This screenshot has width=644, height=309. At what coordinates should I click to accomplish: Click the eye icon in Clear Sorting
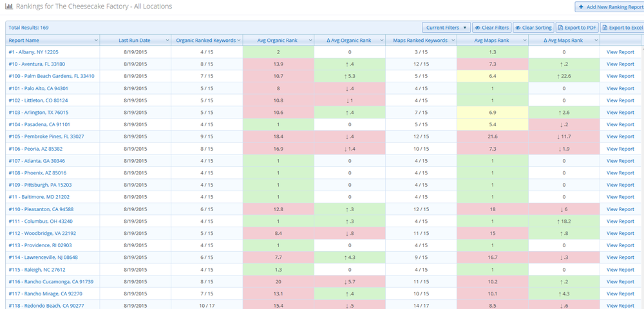(518, 28)
